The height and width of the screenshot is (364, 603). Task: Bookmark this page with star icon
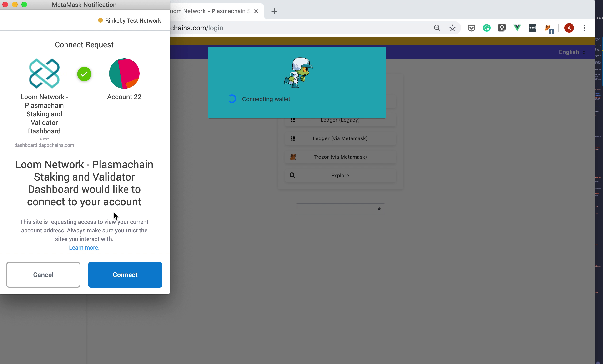coord(452,28)
